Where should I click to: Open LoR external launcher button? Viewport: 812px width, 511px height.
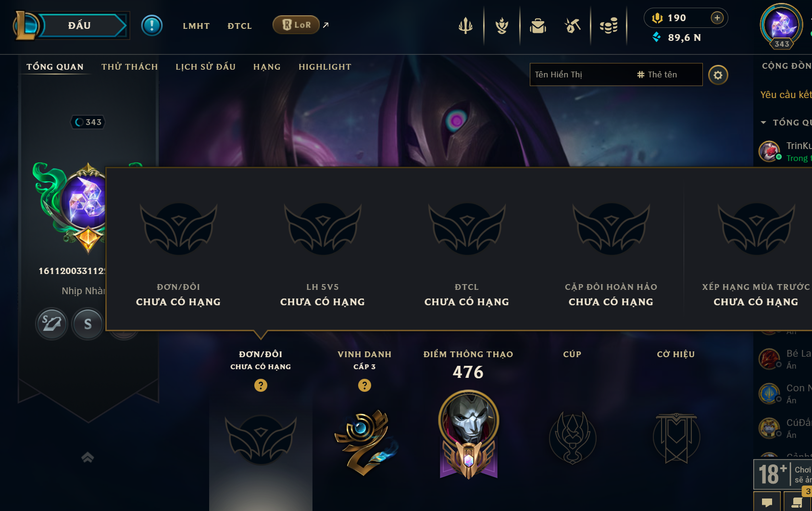[296, 25]
